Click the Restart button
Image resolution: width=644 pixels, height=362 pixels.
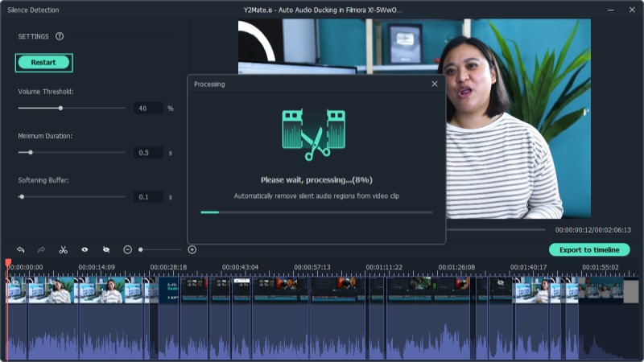click(x=43, y=63)
